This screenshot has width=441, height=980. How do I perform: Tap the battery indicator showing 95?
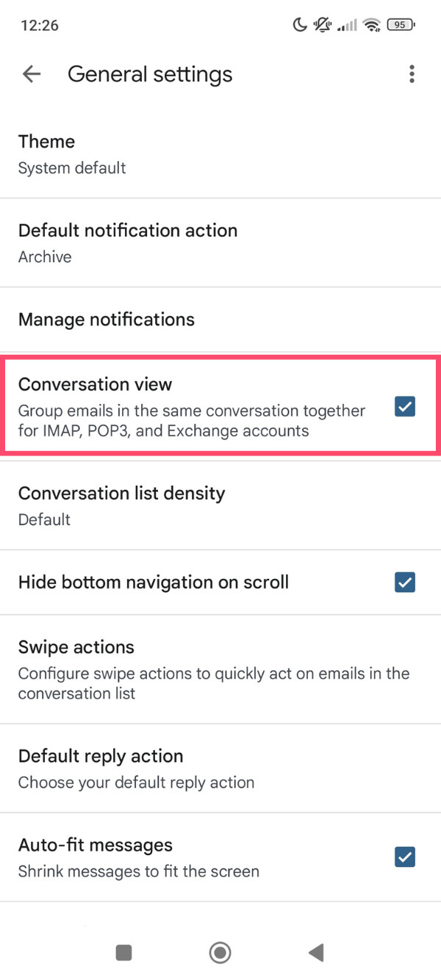click(x=401, y=24)
